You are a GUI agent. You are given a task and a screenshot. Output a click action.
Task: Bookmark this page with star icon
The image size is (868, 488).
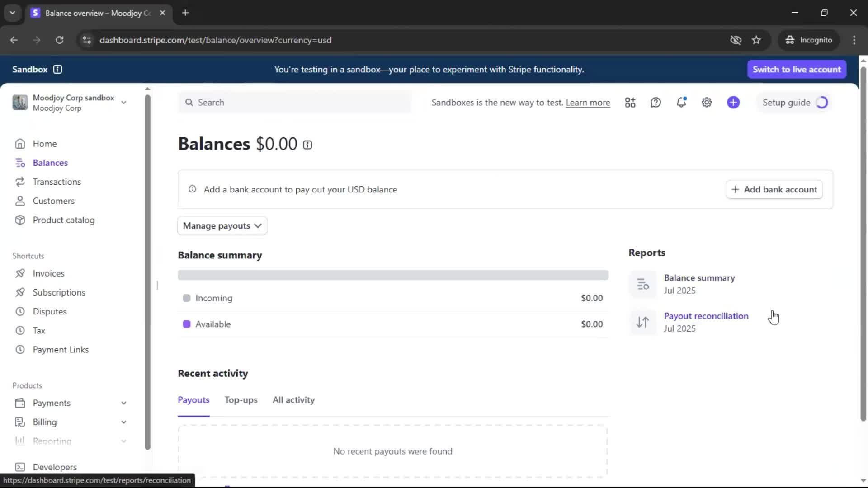tap(756, 40)
